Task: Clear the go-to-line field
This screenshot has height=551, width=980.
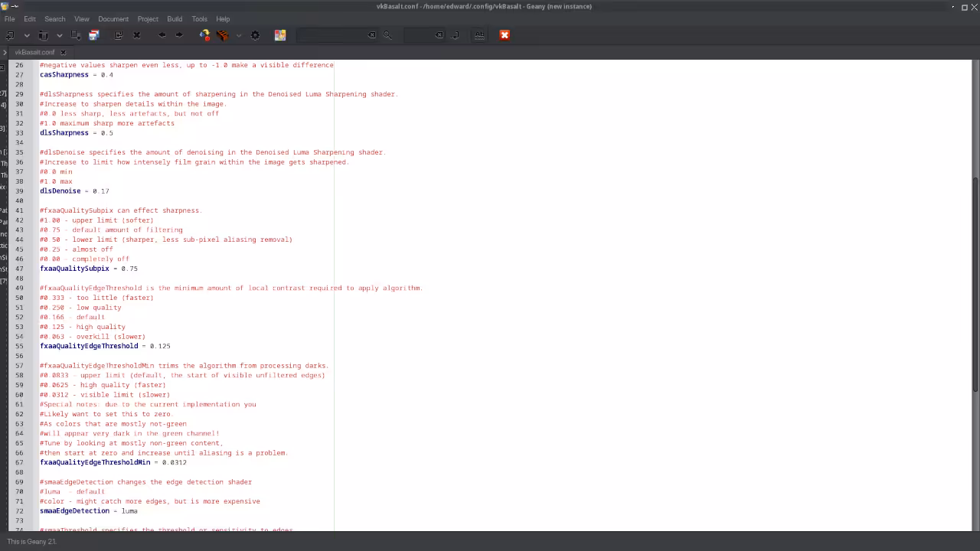Action: coord(439,35)
